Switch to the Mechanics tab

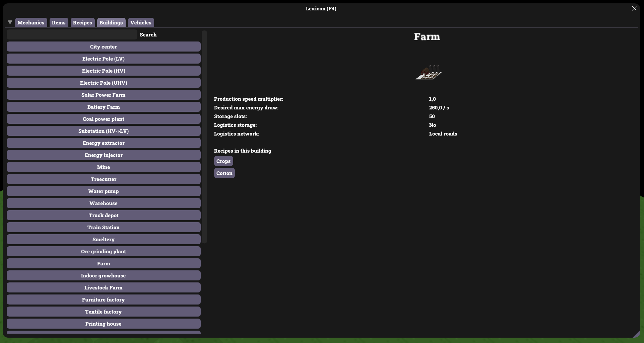point(31,23)
